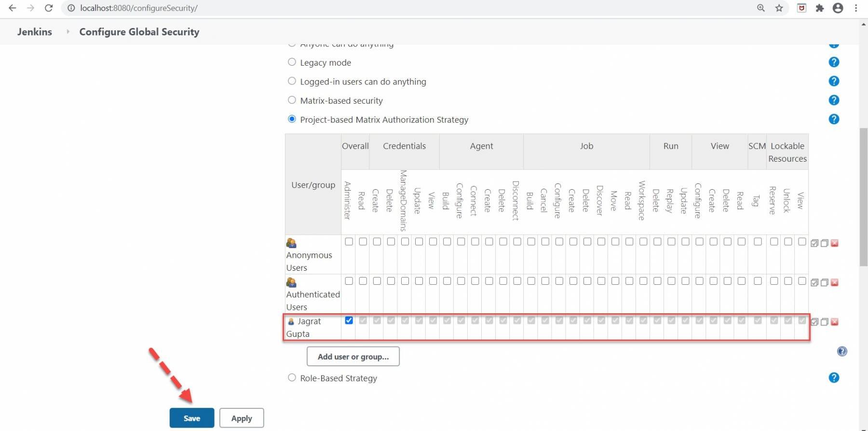Viewport: 868px width, 431px height.
Task: Open Configure Global Security breadcrumb
Action: tap(139, 31)
